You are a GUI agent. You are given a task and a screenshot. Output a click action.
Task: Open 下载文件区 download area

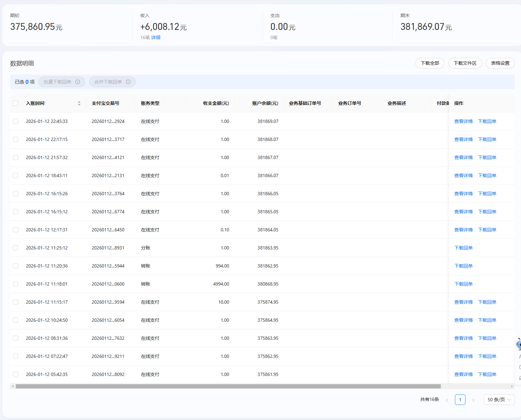[465, 63]
